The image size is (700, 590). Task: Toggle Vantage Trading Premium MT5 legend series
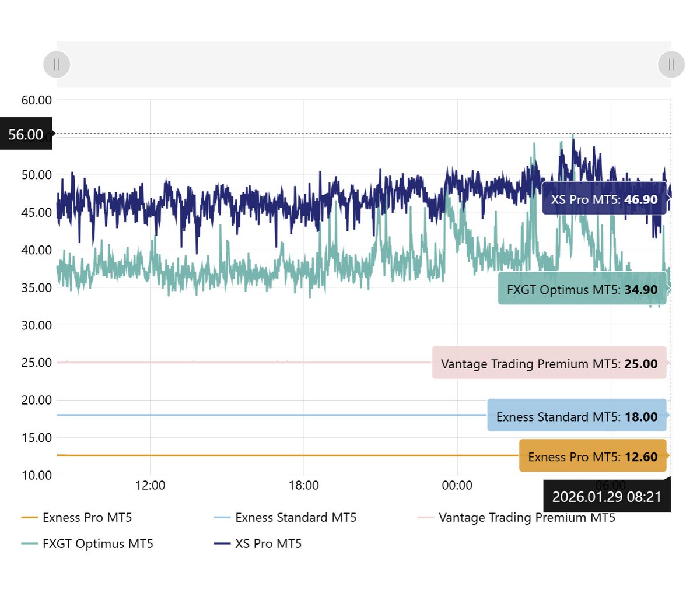[x=516, y=517]
